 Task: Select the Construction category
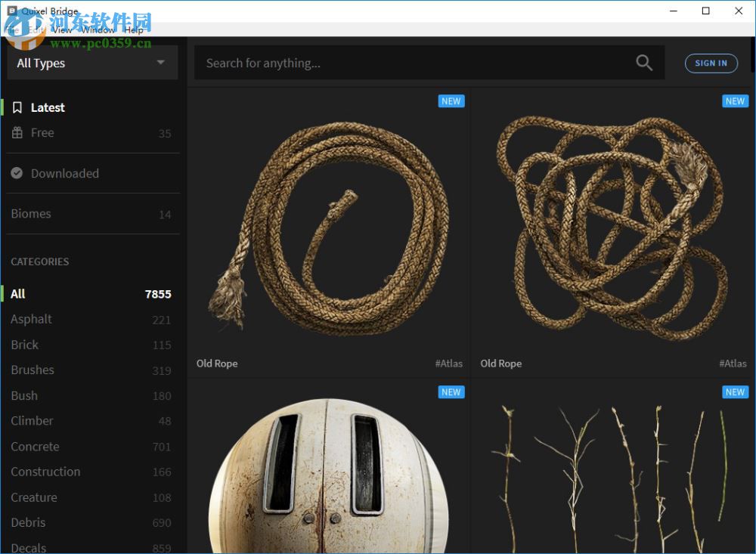click(91, 472)
